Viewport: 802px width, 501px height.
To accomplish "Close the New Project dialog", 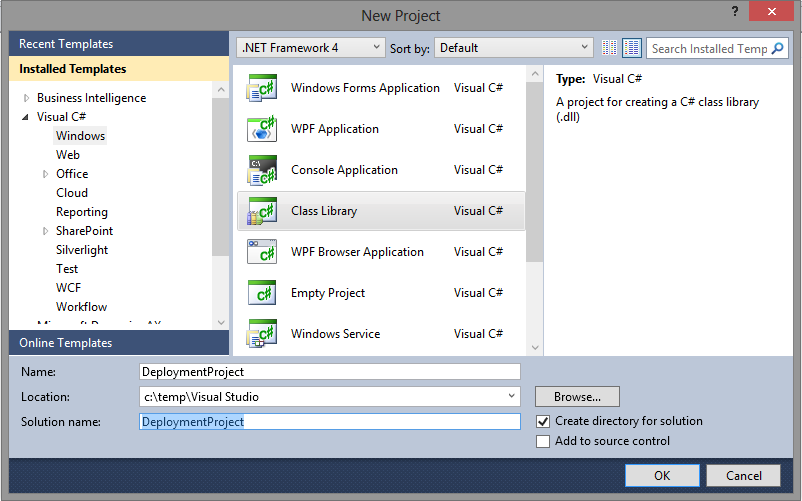I will 771,11.
